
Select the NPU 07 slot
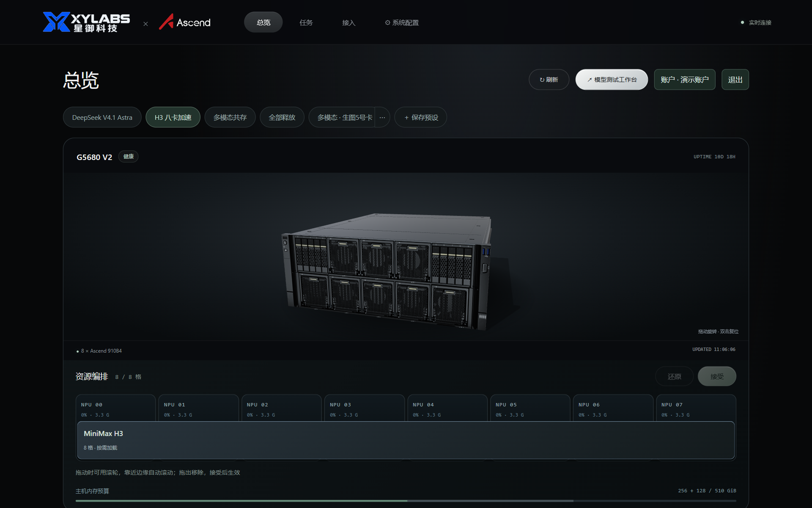(x=696, y=409)
